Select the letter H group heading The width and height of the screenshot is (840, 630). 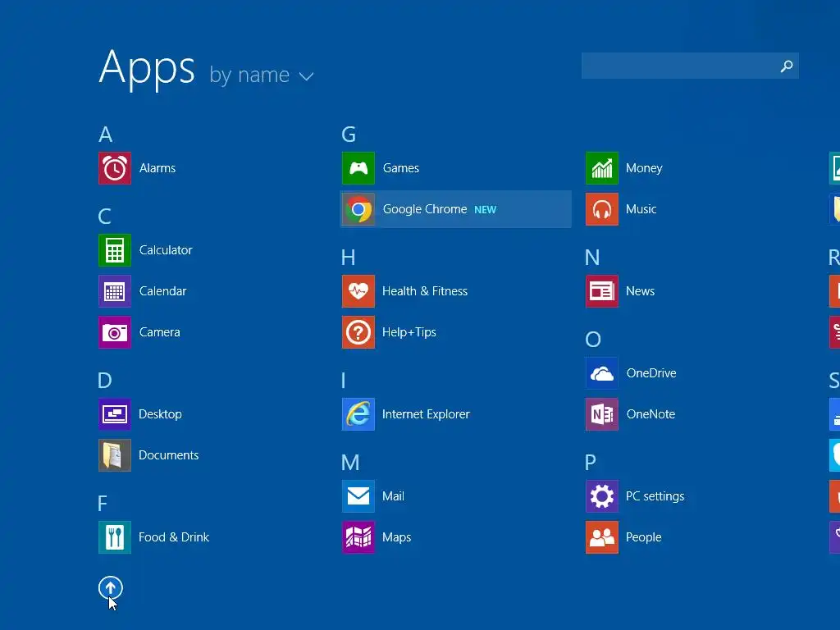[348, 258]
